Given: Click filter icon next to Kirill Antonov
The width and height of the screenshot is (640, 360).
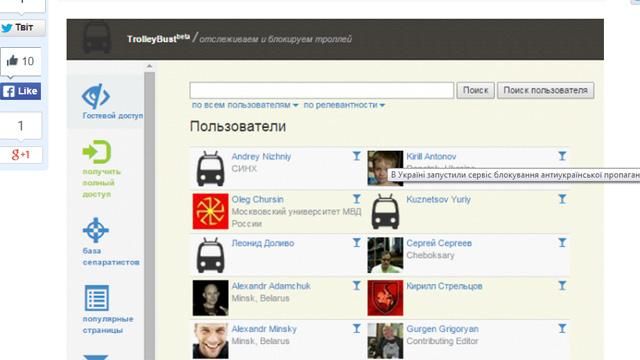Looking at the screenshot, I should click(x=562, y=156).
